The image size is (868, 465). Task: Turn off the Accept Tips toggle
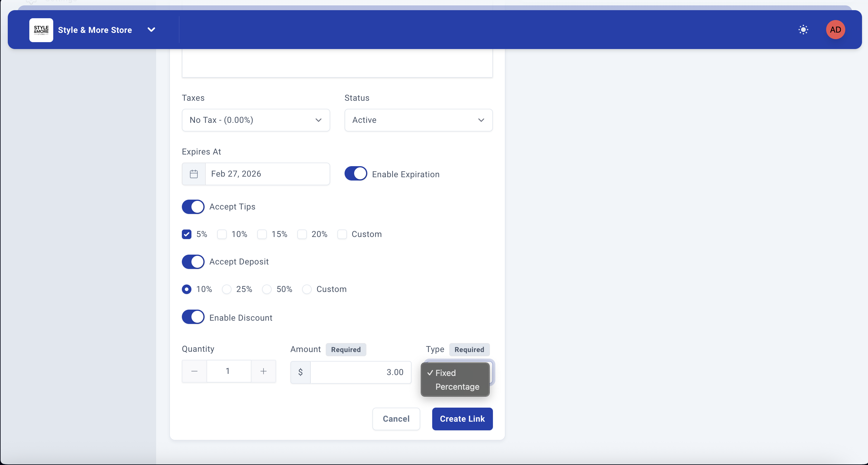click(x=193, y=207)
